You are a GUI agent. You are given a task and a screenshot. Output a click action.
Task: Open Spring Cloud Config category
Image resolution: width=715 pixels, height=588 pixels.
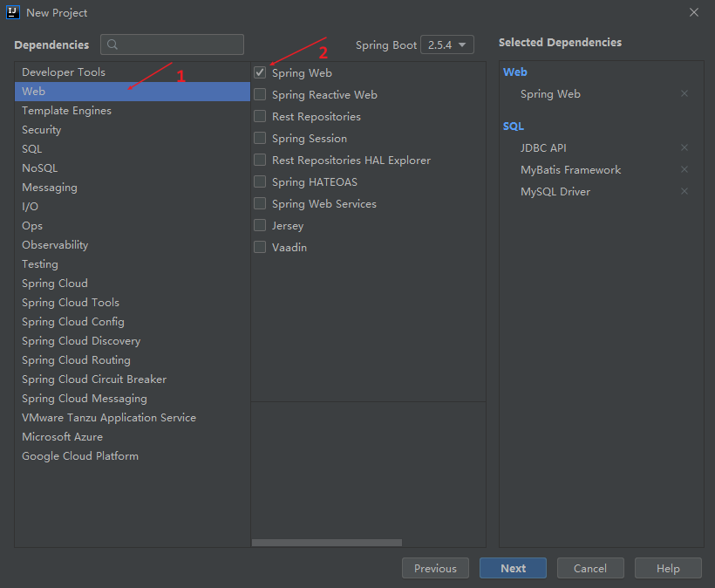[x=133, y=321]
